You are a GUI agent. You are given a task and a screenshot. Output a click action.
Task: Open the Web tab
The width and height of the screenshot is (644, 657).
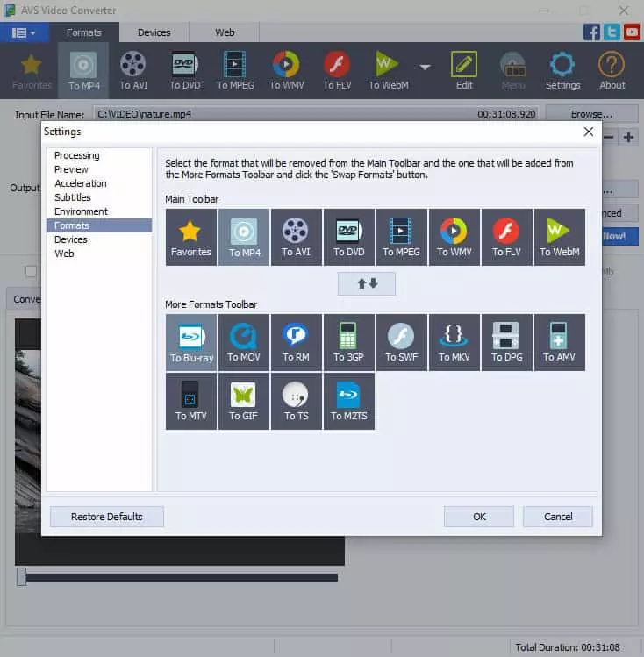pos(225,32)
